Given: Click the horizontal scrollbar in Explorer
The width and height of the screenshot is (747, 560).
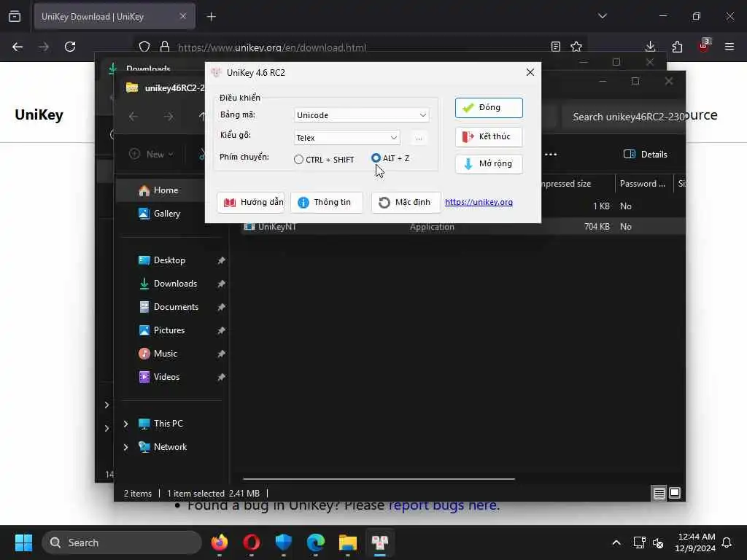Looking at the screenshot, I should [x=379, y=478].
